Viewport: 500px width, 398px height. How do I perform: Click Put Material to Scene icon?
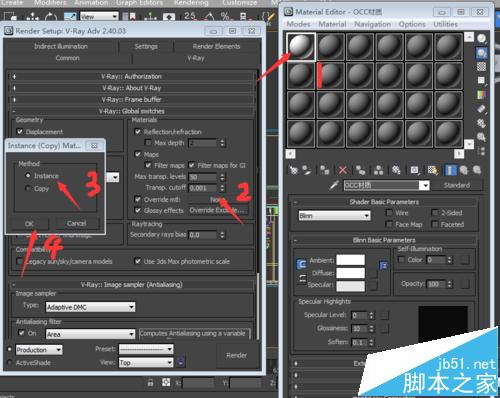pos(307,170)
